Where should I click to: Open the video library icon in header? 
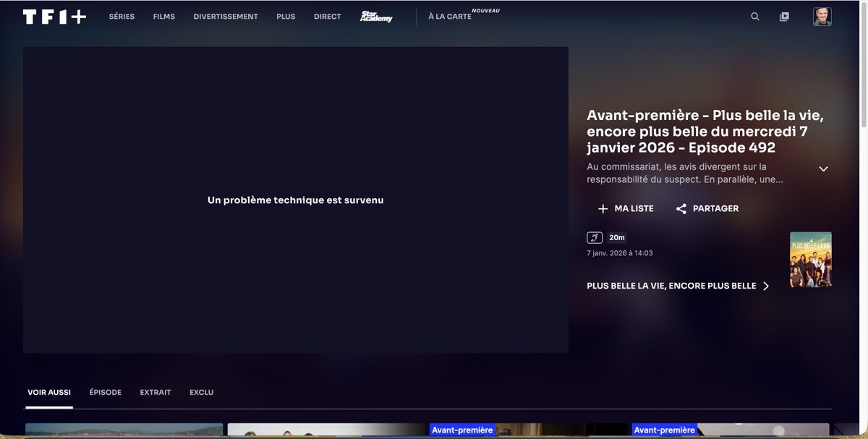point(784,17)
